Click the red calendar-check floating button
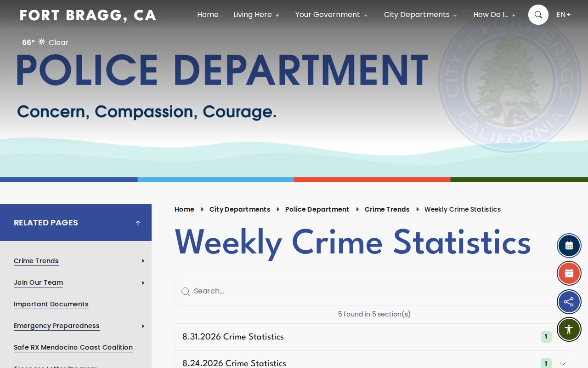Screen dimensions: 588x368 569,274
